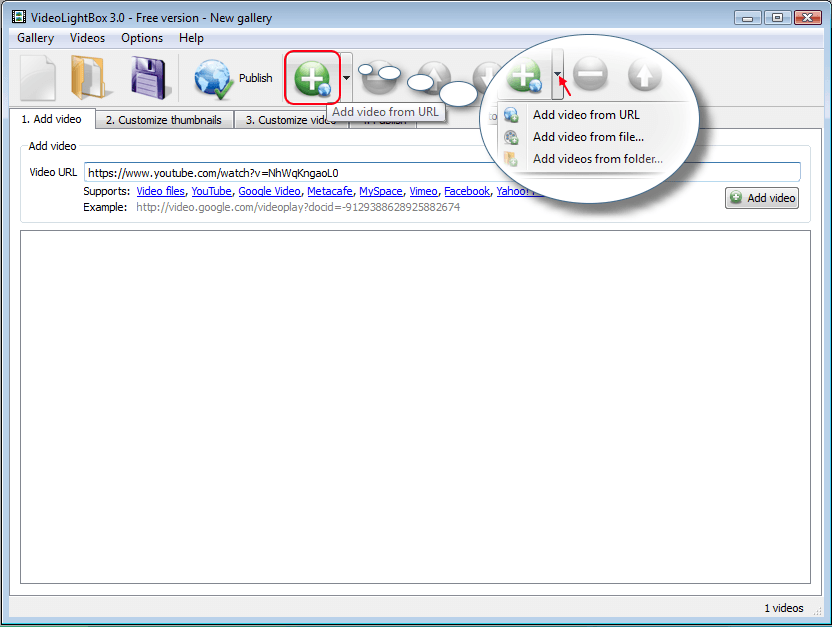Viewport: 832px width, 627px height.
Task: Click the 'Example:' label
Action: pos(105,207)
